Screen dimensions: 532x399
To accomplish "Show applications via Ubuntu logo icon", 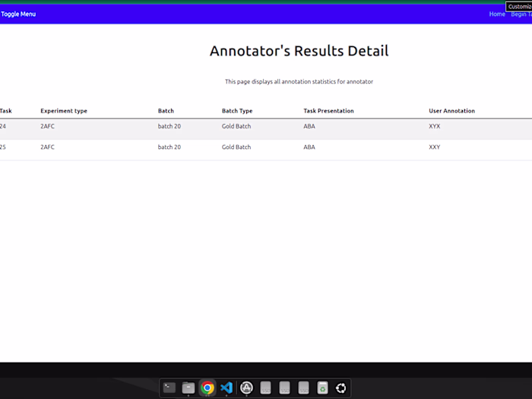I will tap(341, 388).
